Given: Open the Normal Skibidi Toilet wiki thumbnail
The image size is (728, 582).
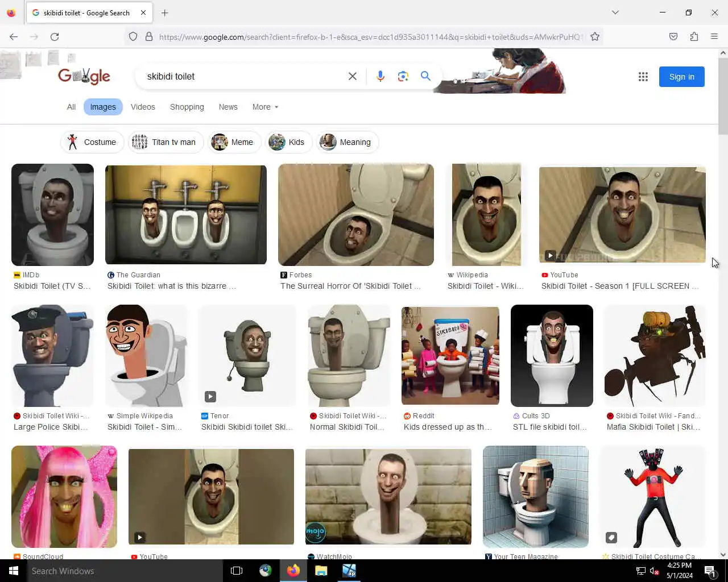Looking at the screenshot, I should (349, 356).
